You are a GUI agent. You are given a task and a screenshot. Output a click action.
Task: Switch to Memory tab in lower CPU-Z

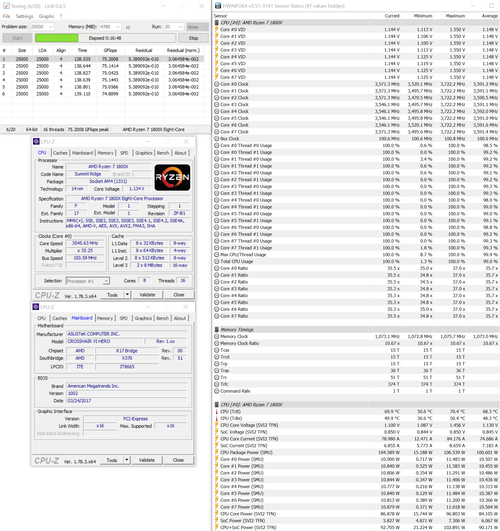coord(105,318)
